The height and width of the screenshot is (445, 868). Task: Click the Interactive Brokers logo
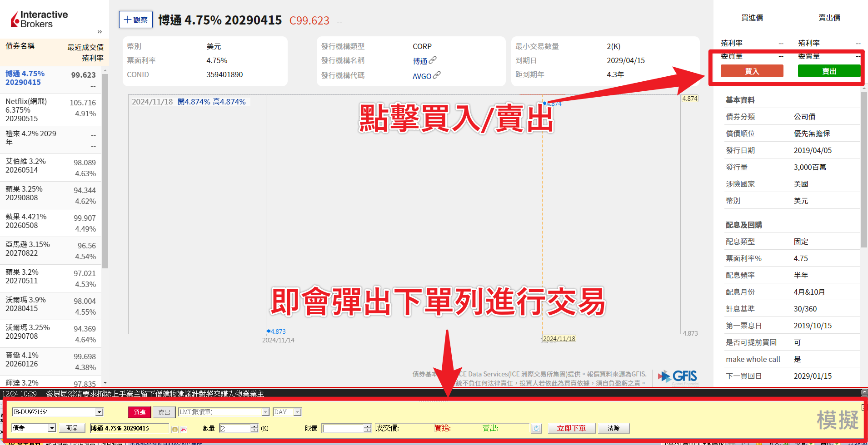(x=39, y=19)
